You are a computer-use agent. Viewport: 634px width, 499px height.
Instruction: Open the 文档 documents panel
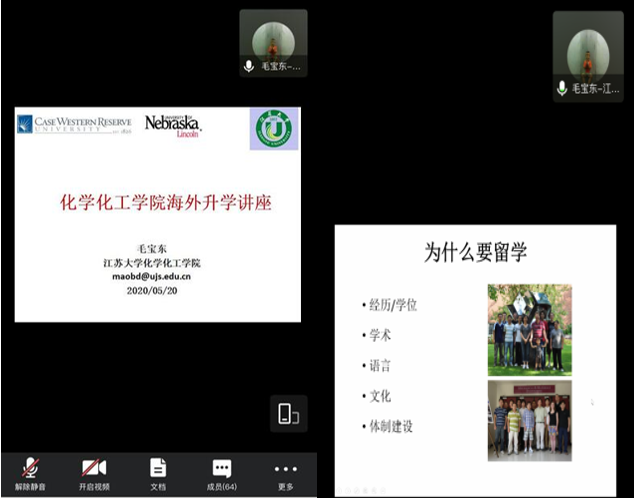pyautogui.click(x=158, y=474)
